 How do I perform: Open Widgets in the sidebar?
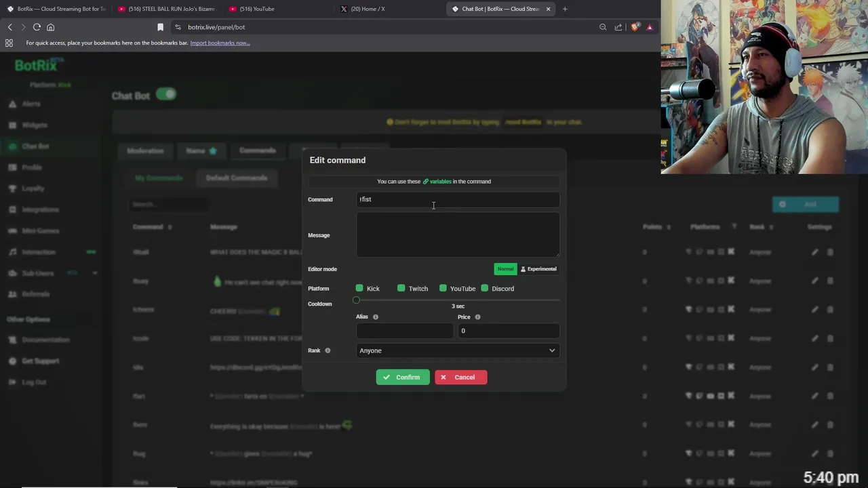(35, 125)
